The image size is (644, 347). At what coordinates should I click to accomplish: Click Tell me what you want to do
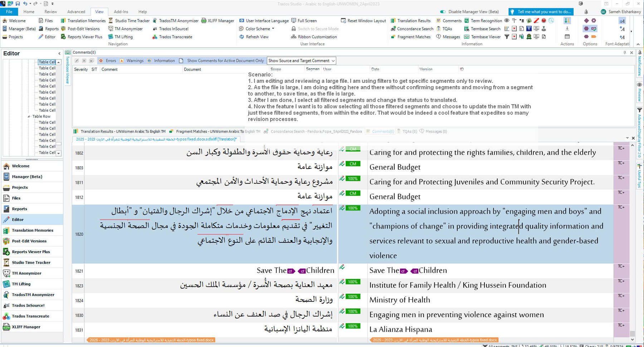point(541,12)
